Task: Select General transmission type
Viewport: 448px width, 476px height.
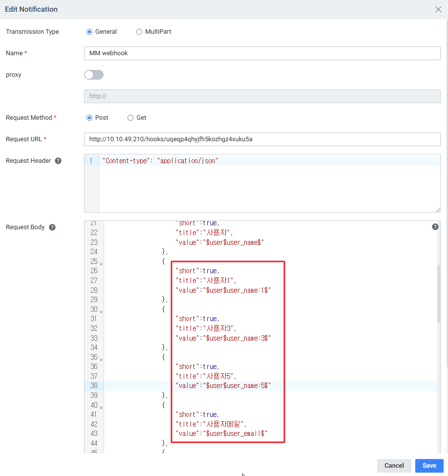Action: coord(89,32)
